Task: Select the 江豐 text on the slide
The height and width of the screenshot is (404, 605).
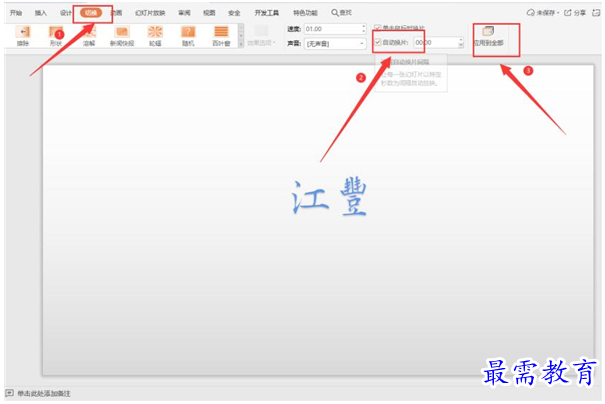Action: coord(329,197)
